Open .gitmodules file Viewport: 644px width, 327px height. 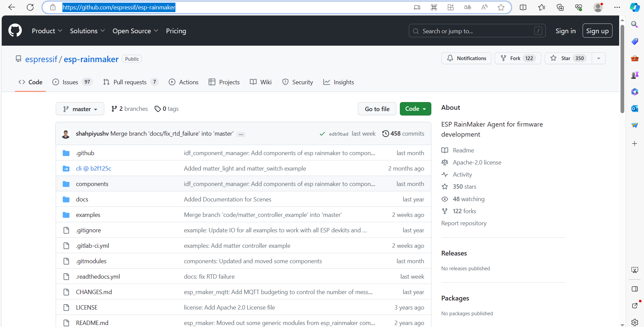tap(91, 261)
